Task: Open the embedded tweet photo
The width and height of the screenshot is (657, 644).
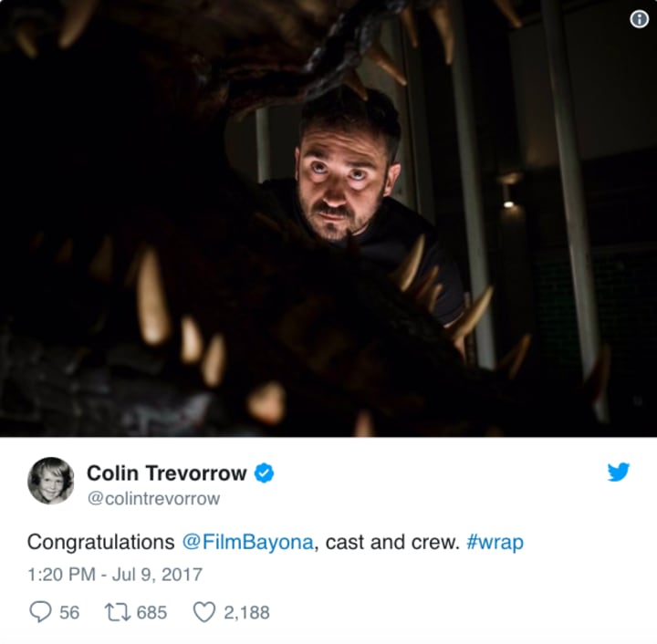Action: [328, 218]
